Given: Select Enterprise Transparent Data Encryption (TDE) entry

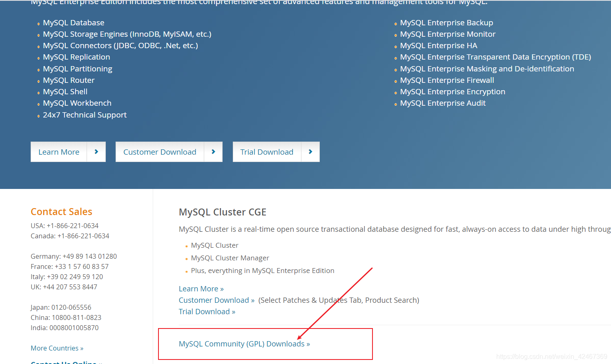Looking at the screenshot, I should click(x=495, y=57).
